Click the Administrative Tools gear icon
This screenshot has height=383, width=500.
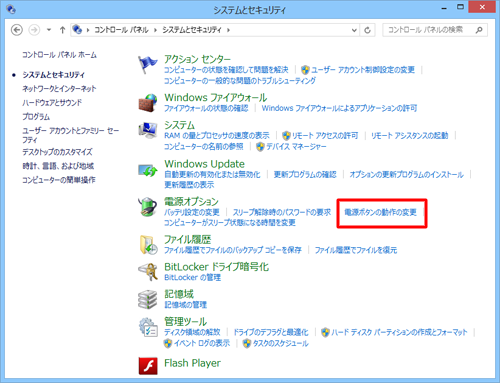pyautogui.click(x=148, y=327)
